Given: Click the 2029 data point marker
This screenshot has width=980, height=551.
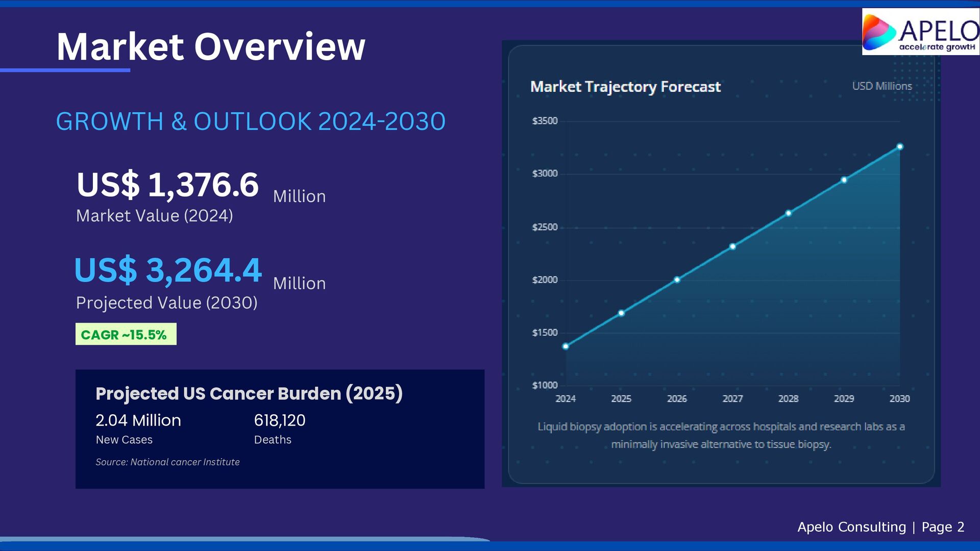Looking at the screenshot, I should click(844, 180).
